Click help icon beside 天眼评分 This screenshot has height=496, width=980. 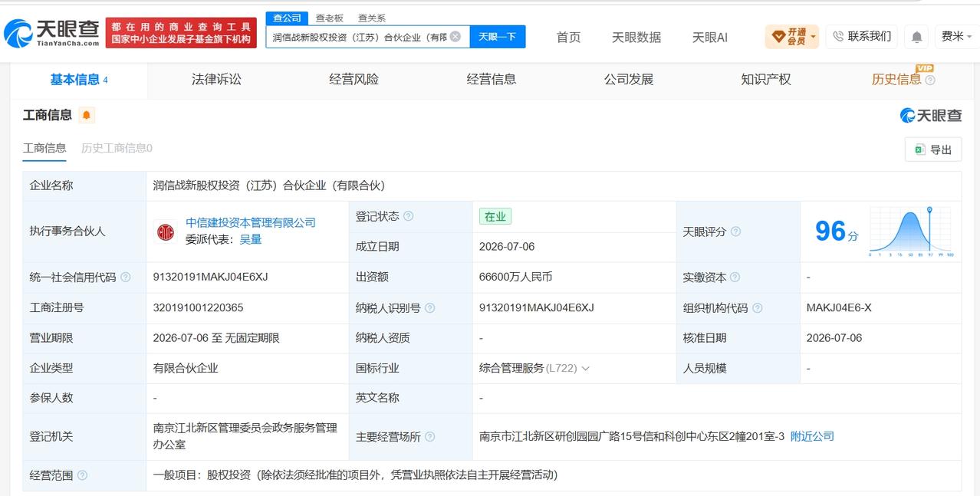(736, 232)
